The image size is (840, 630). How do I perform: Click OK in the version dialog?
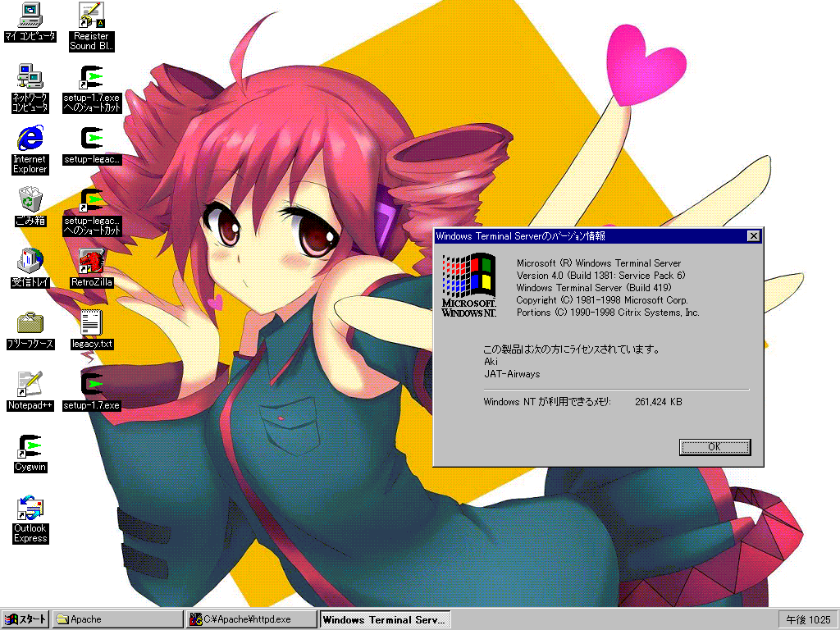714,447
